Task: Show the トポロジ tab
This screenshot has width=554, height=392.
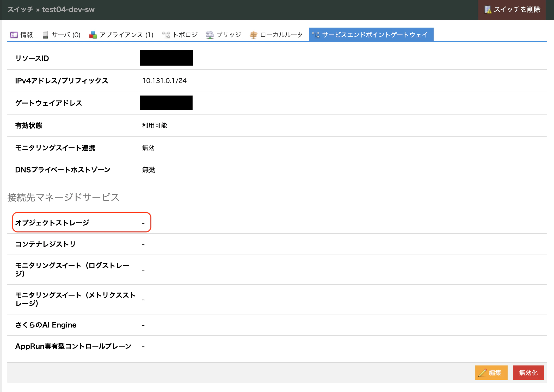Action: point(180,35)
